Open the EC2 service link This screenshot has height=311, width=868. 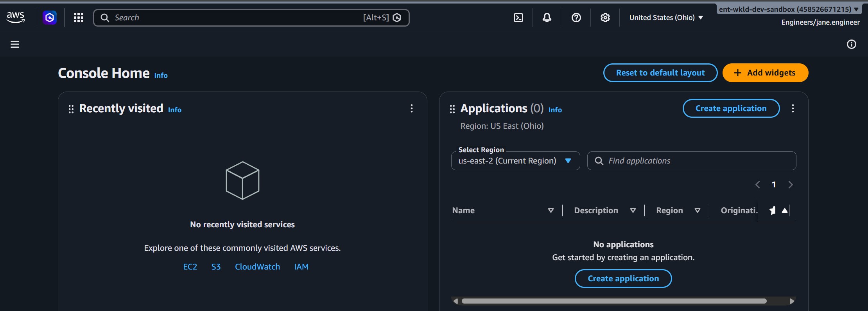pos(190,267)
